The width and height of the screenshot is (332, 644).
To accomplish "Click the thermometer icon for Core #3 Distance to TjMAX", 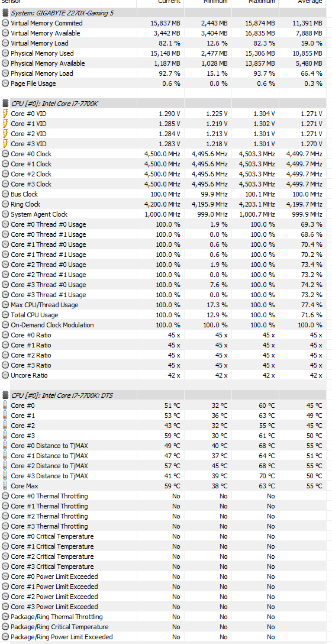I will [5, 476].
